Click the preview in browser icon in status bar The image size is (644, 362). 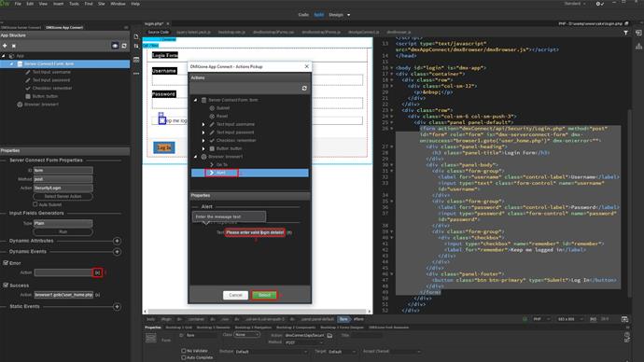coord(624,319)
